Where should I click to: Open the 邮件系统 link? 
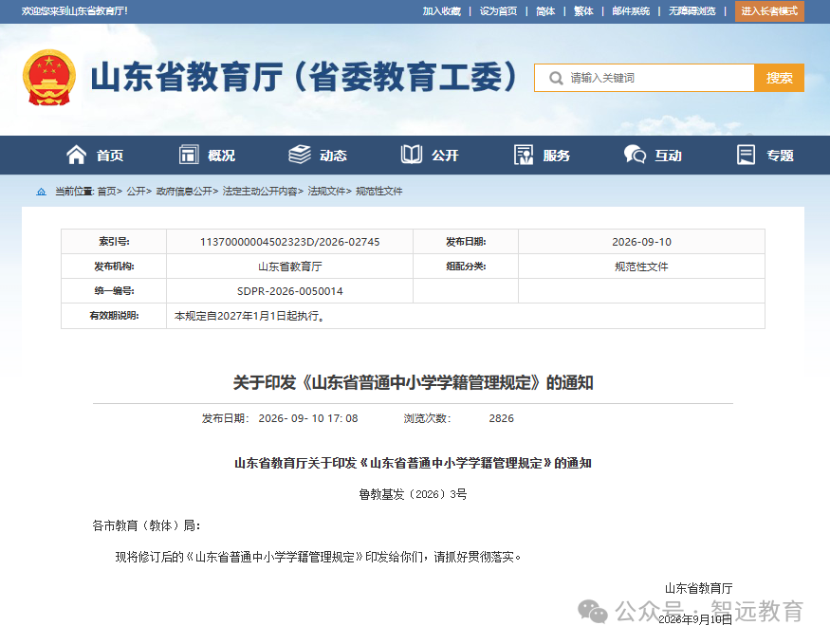(x=631, y=11)
